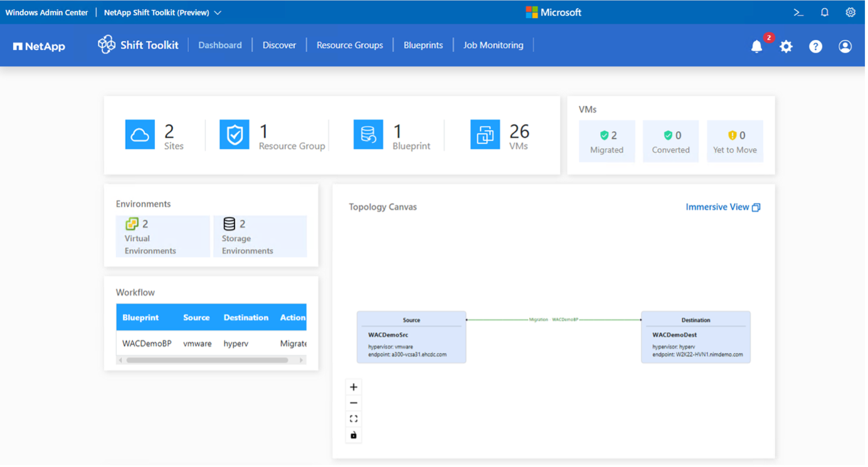Select the Virtual Environments tile
Image resolution: width=868 pixels, height=467 pixels.
pyautogui.click(x=164, y=237)
